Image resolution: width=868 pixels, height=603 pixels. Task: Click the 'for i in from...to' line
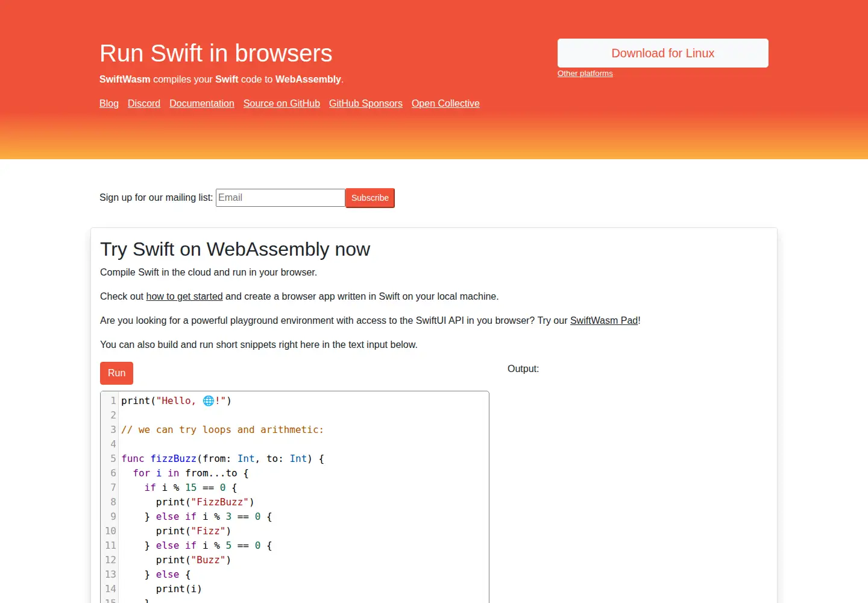pos(191,473)
